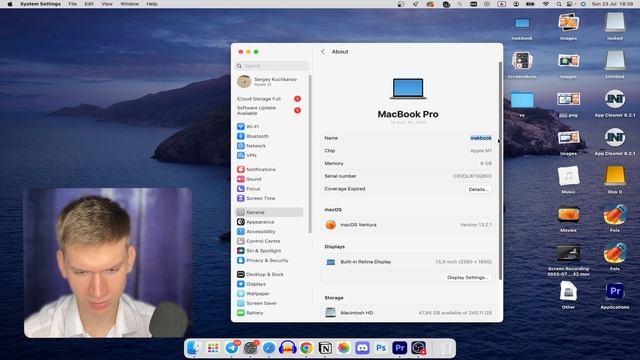Open the Trash in the Dock

click(446, 348)
